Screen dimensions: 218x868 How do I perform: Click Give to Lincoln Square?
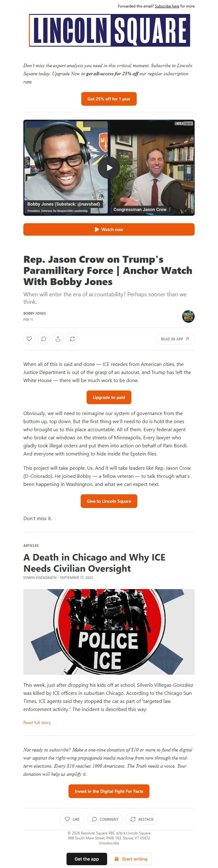click(x=109, y=501)
